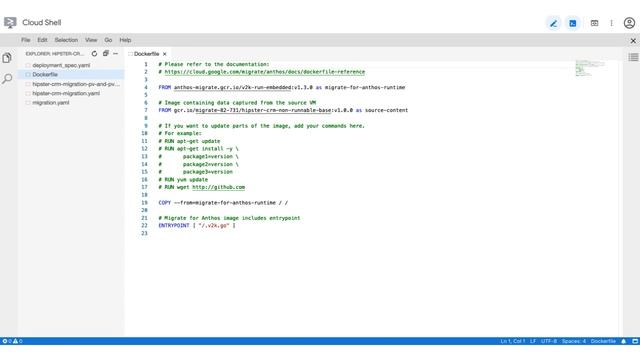This screenshot has width=640, height=360.
Task: Toggle bottom panel icon in status bar
Action: point(635,341)
